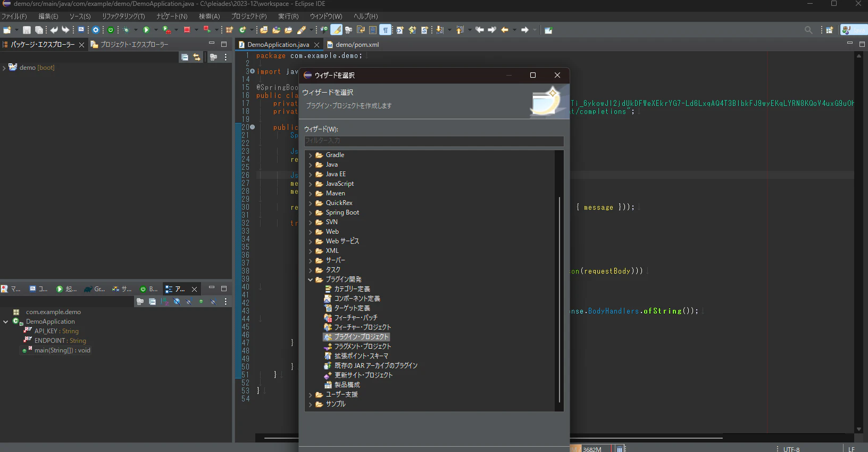868x452 pixels.
Task: Switch to the demo/pom.xml editor tab
Action: click(x=353, y=45)
